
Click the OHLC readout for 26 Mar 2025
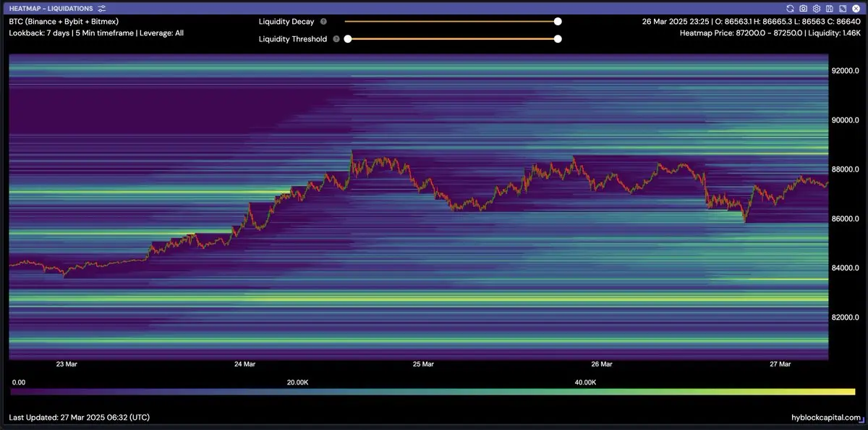pyautogui.click(x=751, y=22)
